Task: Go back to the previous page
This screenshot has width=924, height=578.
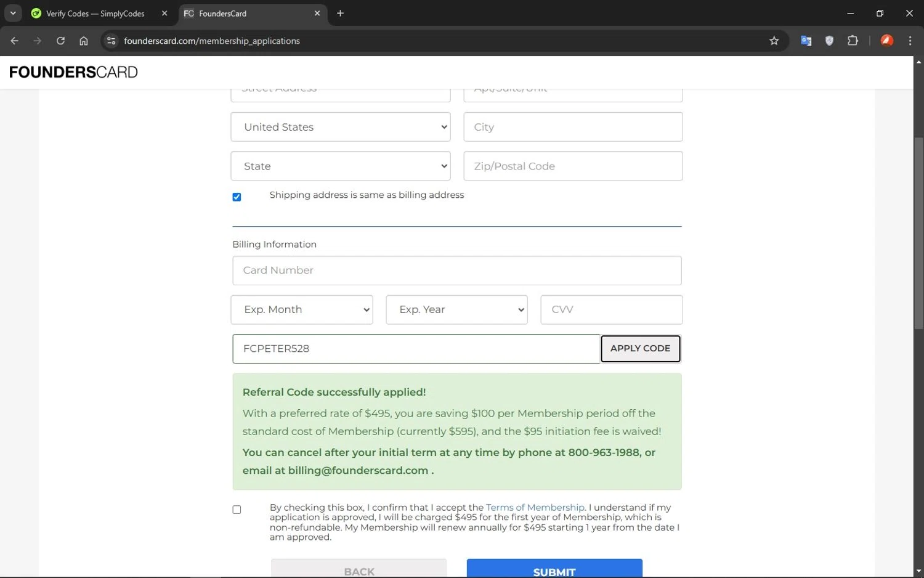Action: click(x=14, y=41)
